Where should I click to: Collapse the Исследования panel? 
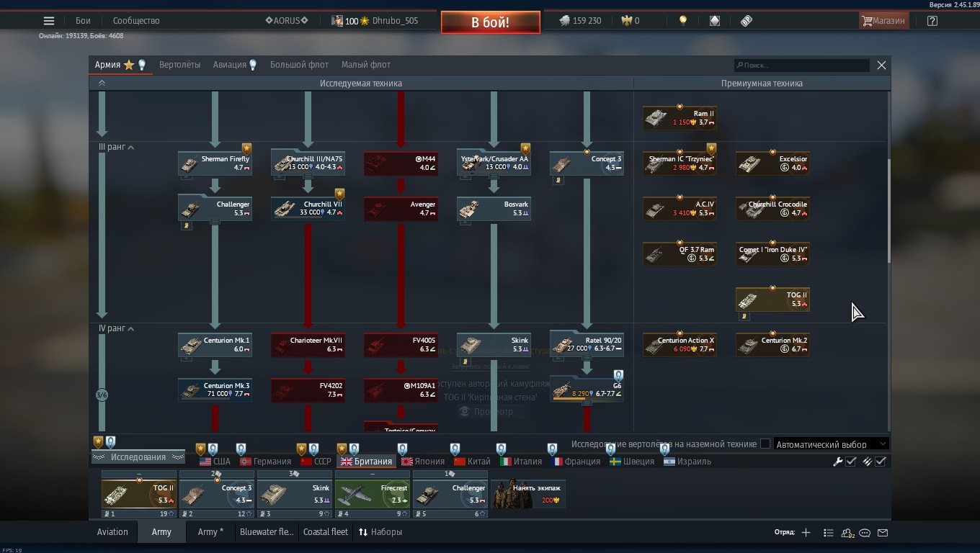click(x=138, y=457)
